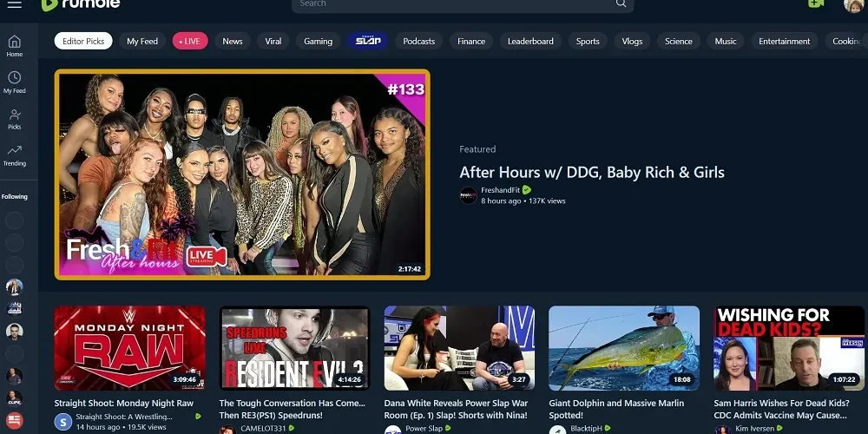Open 'Dana White Reveals Power Slap War Room' title

tap(457, 409)
